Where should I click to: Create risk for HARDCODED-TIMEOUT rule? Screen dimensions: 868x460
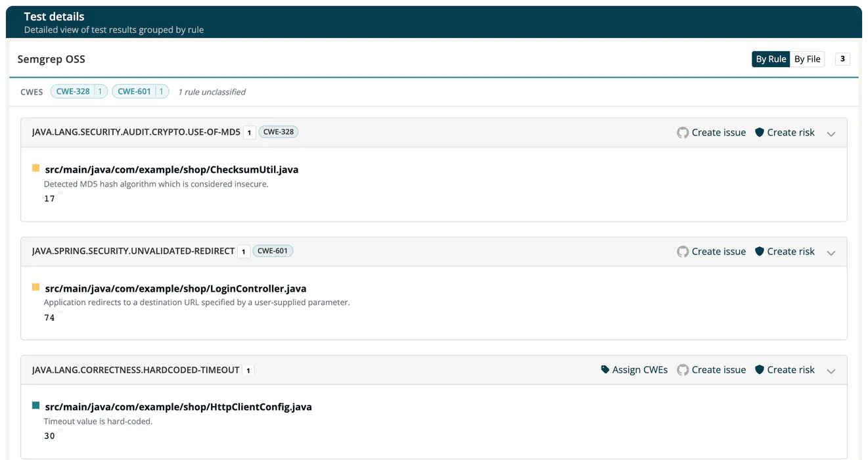point(785,370)
